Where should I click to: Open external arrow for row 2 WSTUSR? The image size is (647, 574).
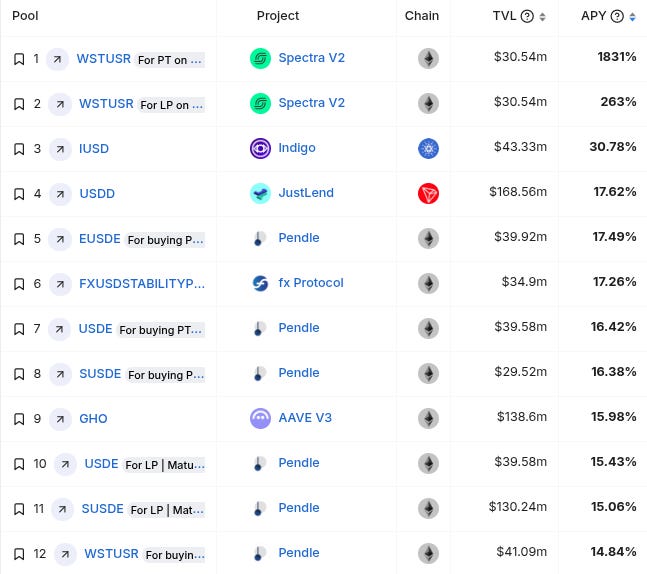coord(60,104)
